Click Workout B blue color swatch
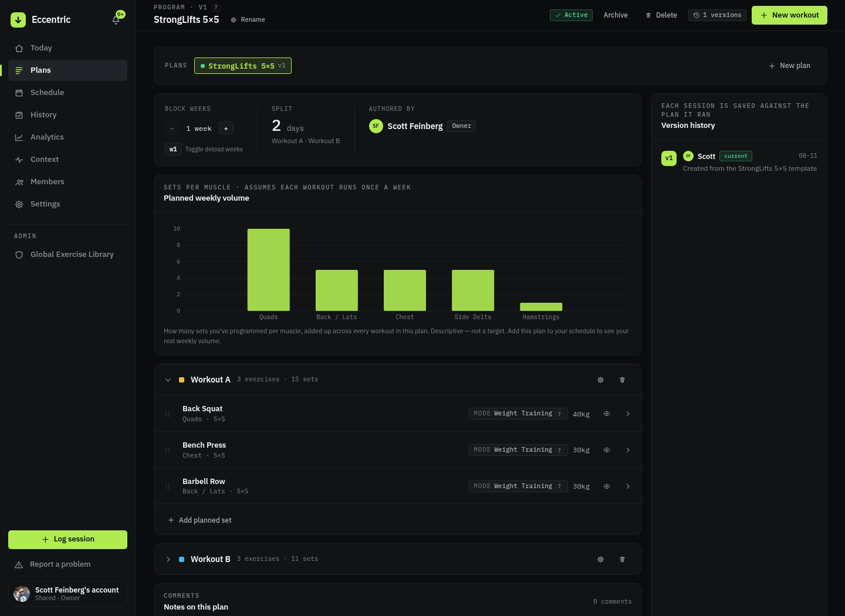 pyautogui.click(x=181, y=560)
